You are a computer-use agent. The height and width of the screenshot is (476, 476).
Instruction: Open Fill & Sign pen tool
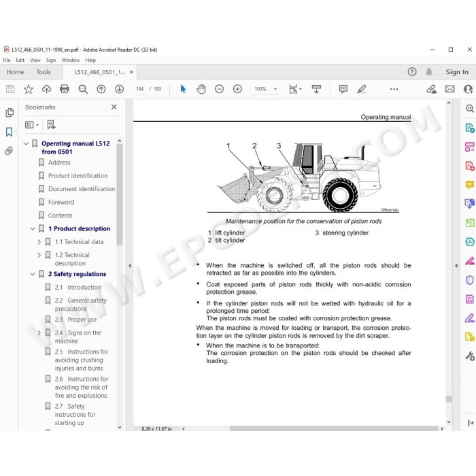[470, 318]
